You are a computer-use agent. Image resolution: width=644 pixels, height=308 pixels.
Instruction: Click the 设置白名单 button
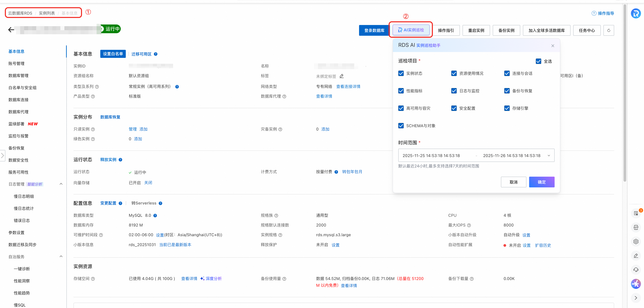coord(113,54)
